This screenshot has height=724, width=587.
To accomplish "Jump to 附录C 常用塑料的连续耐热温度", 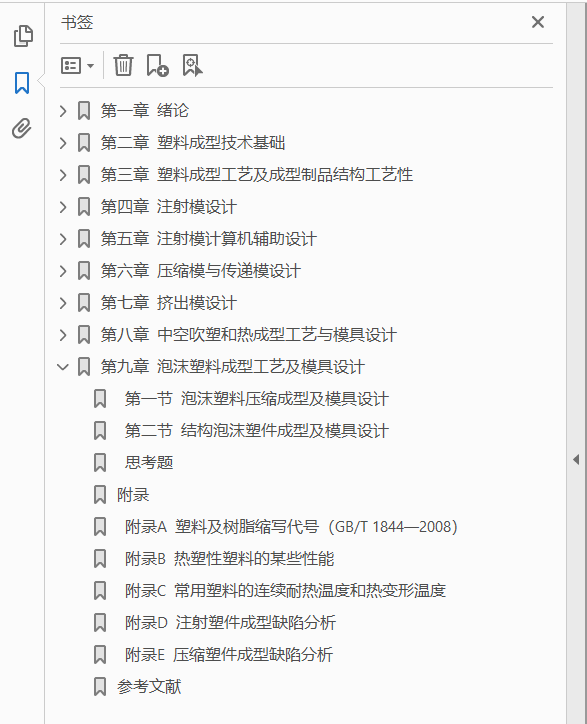I will (x=285, y=591).
